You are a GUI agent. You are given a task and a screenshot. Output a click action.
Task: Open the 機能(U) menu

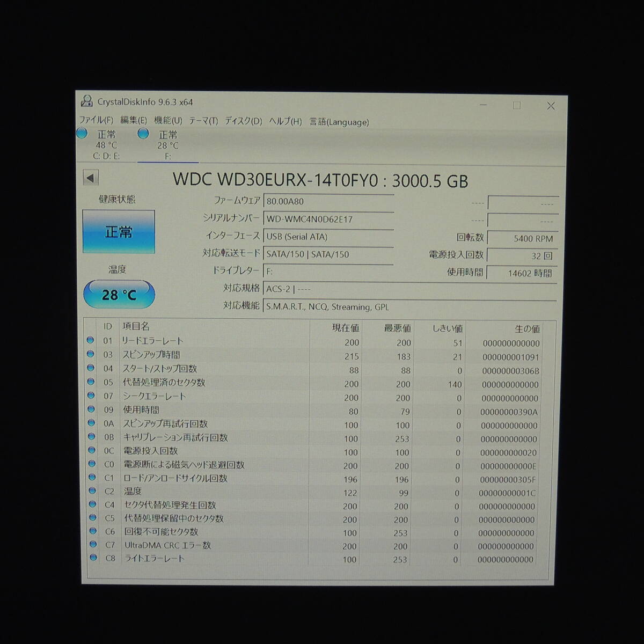[x=168, y=121]
